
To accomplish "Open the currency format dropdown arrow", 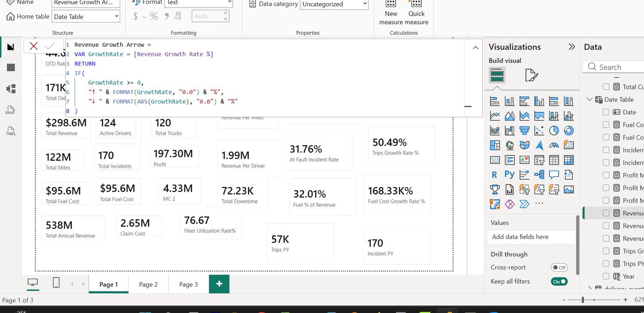I will [x=144, y=17].
